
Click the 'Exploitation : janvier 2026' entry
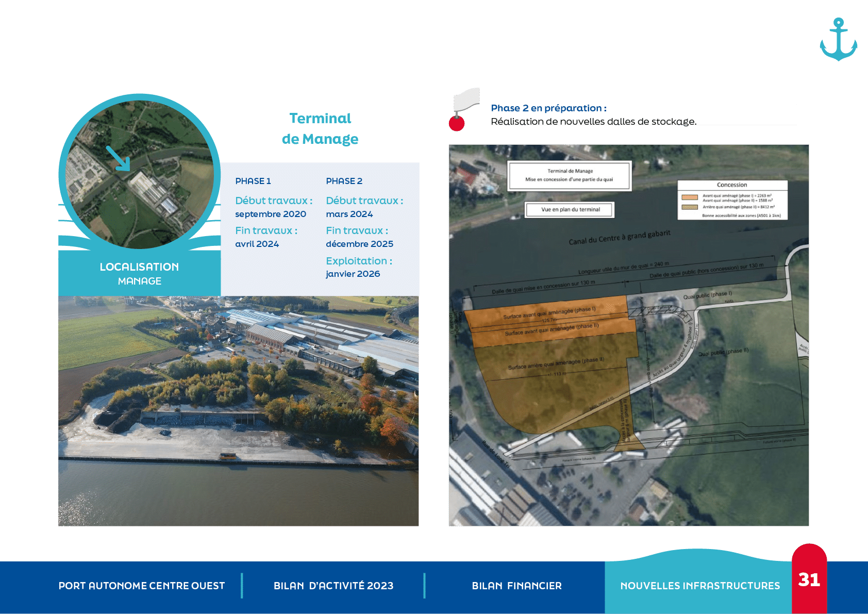(359, 267)
